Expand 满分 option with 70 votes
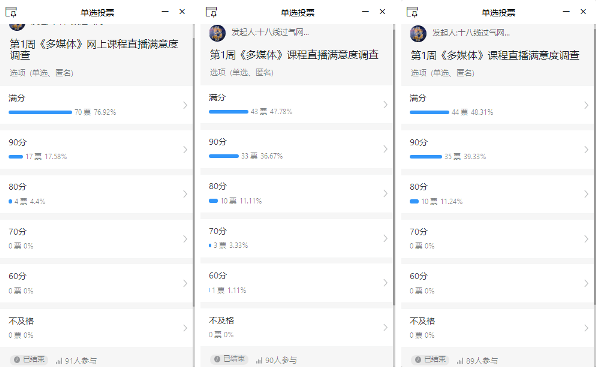Viewport: 596px width, 367px height. [x=97, y=105]
